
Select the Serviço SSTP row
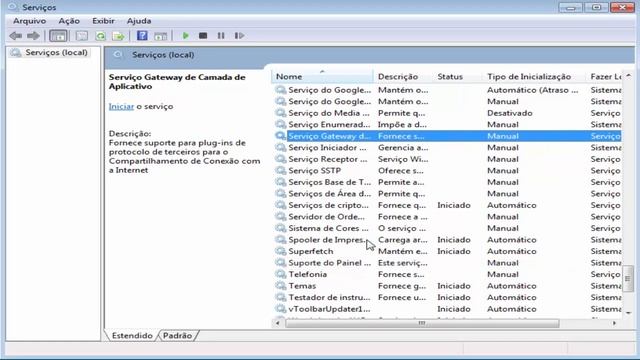pyautogui.click(x=448, y=171)
